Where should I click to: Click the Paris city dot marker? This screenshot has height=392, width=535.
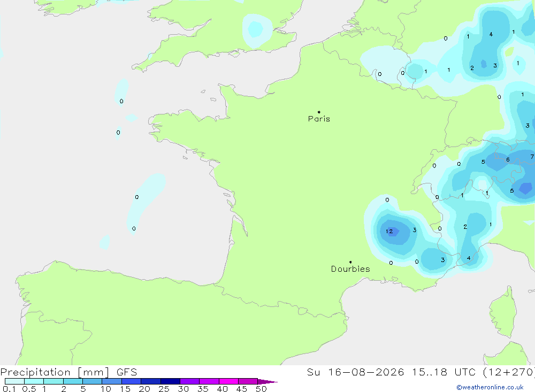[x=319, y=112]
